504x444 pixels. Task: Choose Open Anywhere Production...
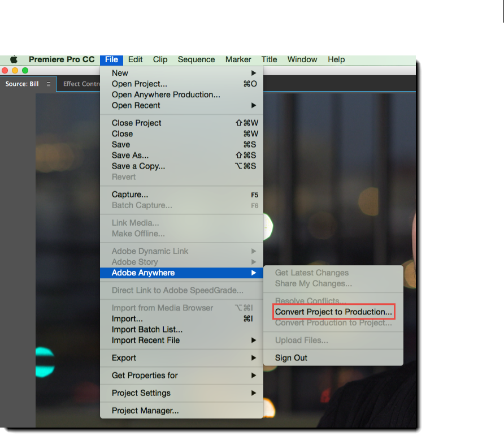point(181,95)
